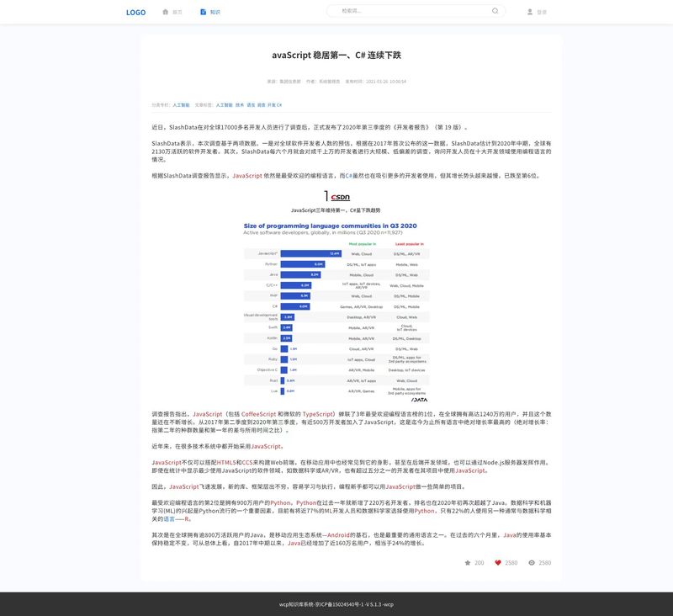Click the 登录 login link
The height and width of the screenshot is (616, 673).
pos(542,13)
